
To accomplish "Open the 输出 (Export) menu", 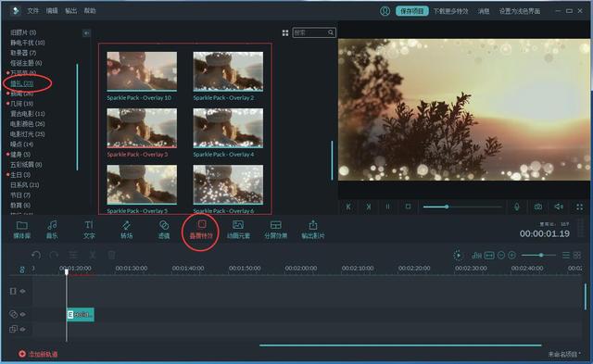I will (x=70, y=11).
